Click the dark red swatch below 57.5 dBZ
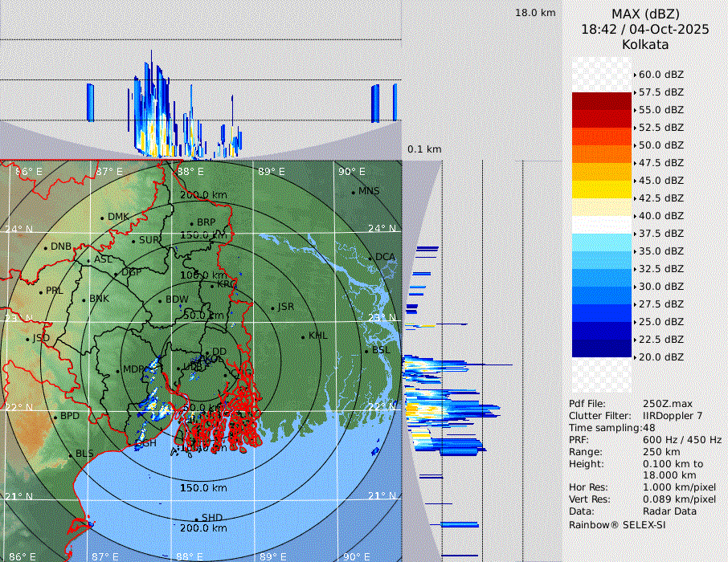728x562 pixels. click(x=601, y=101)
